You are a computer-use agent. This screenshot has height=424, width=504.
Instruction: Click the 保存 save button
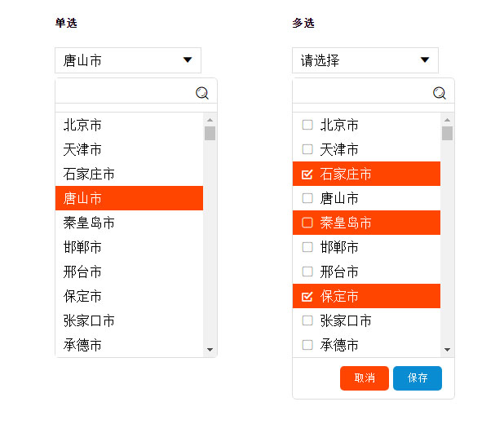[418, 378]
